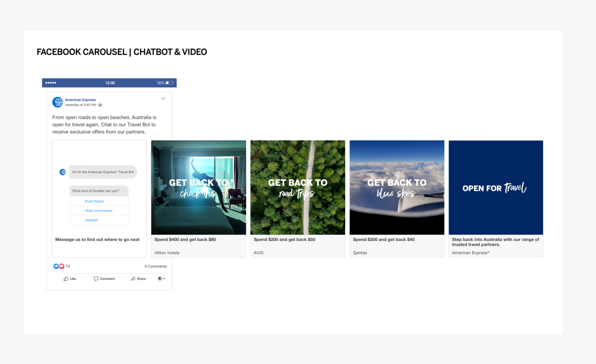Open the 73 reactions count
Screen dimensions: 596x364
(x=67, y=266)
